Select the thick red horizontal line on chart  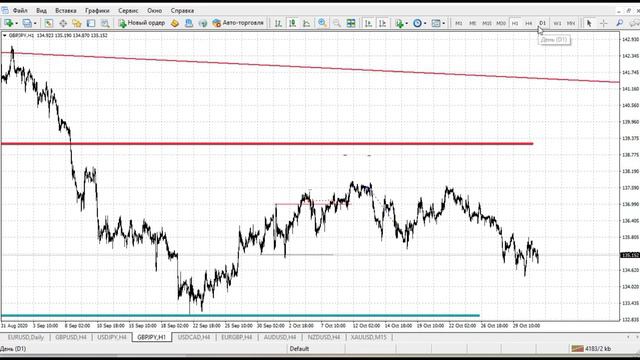pos(267,144)
